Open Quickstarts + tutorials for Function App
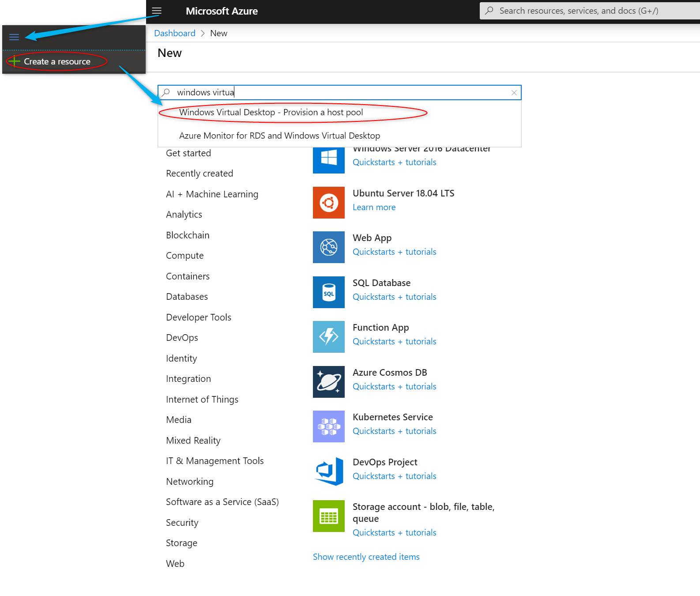Viewport: 700px width, 596px height. [x=395, y=342]
